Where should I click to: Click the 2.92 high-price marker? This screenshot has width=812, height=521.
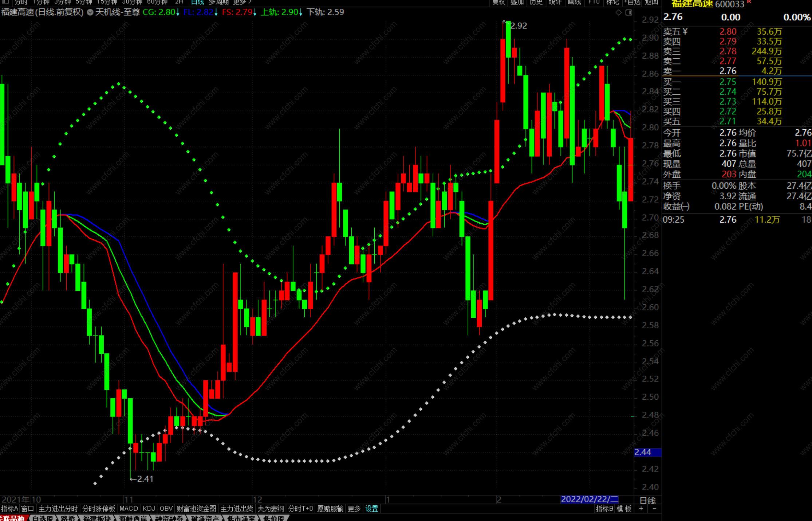pyautogui.click(x=518, y=26)
